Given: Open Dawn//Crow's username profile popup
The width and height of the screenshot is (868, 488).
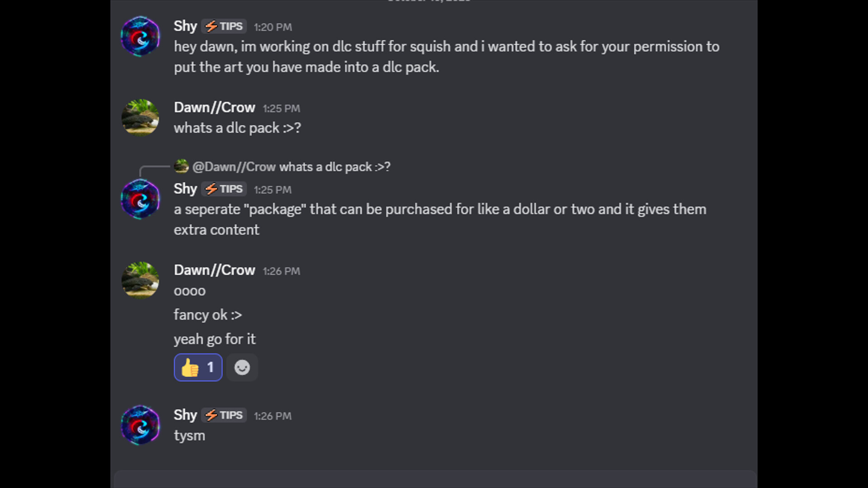Looking at the screenshot, I should [x=214, y=108].
